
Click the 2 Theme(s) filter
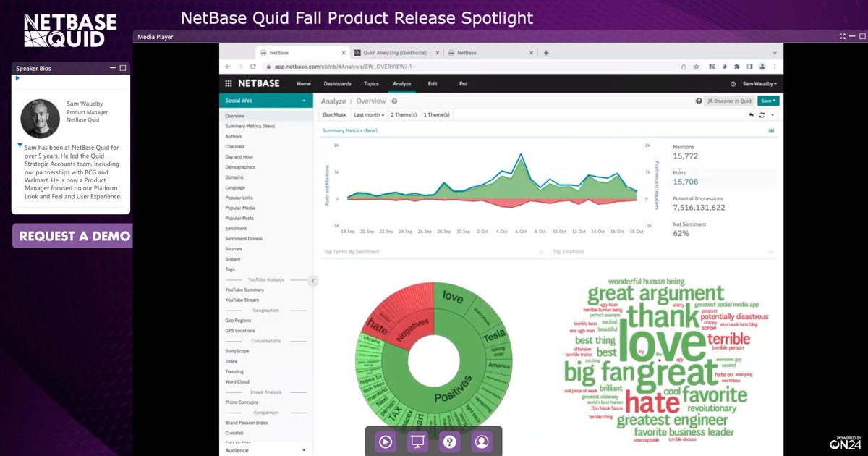pos(404,114)
